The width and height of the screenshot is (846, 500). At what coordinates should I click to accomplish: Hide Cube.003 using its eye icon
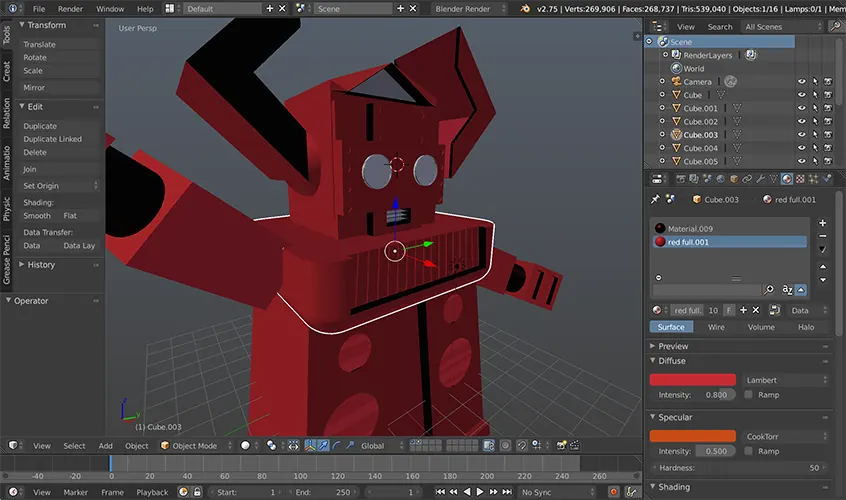coord(801,135)
